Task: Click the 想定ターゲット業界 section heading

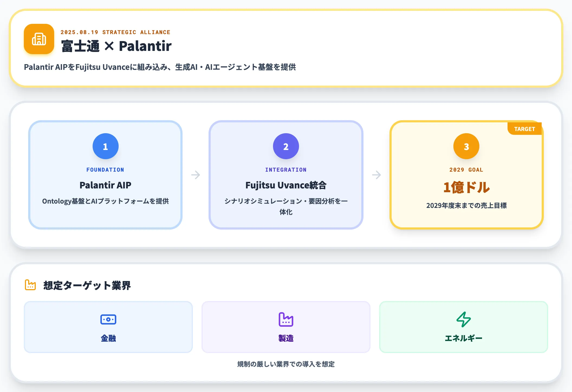Action: [87, 285]
